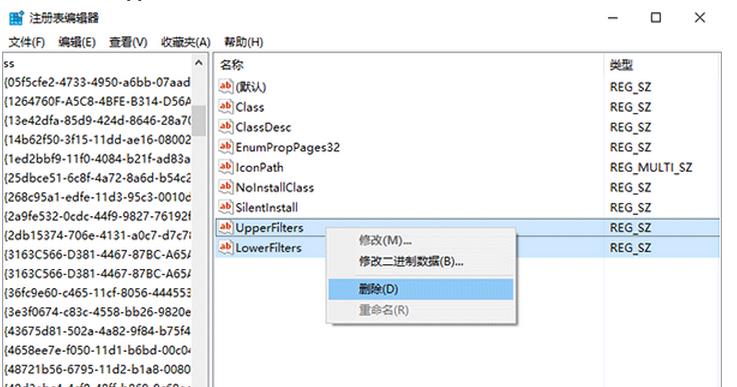The width and height of the screenshot is (737, 387).
Task: Select the EnumPropPages32 value string icon
Action: click(x=226, y=147)
